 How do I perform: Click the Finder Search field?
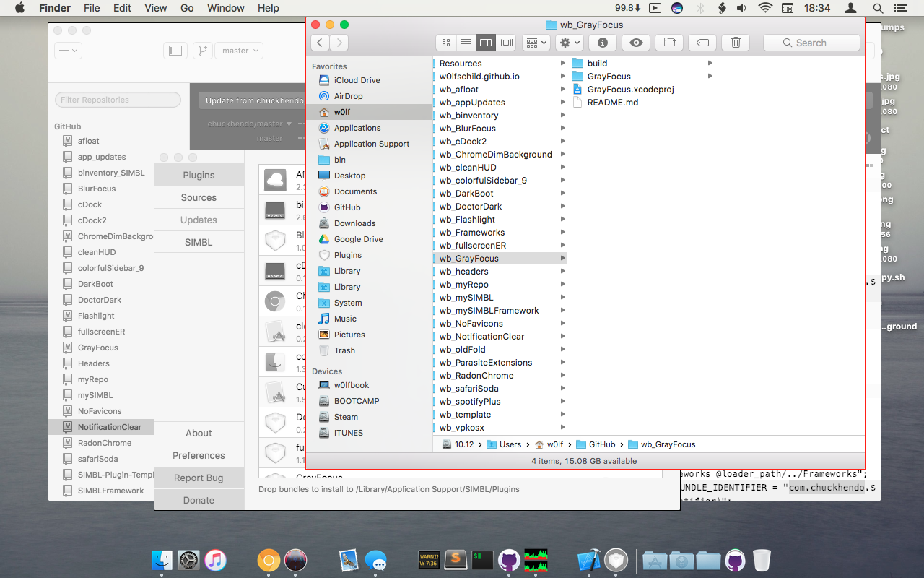[x=811, y=43]
